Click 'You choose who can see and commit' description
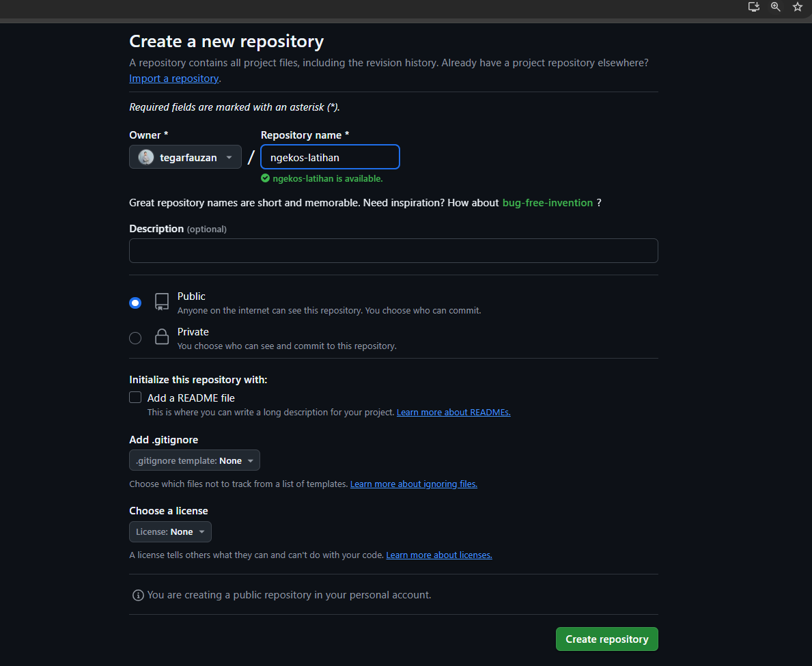 pos(287,346)
